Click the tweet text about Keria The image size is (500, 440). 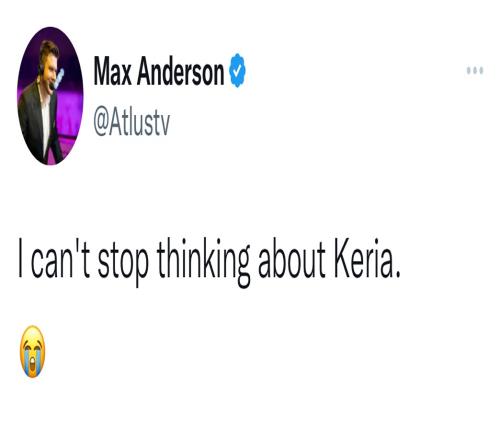coord(209,261)
